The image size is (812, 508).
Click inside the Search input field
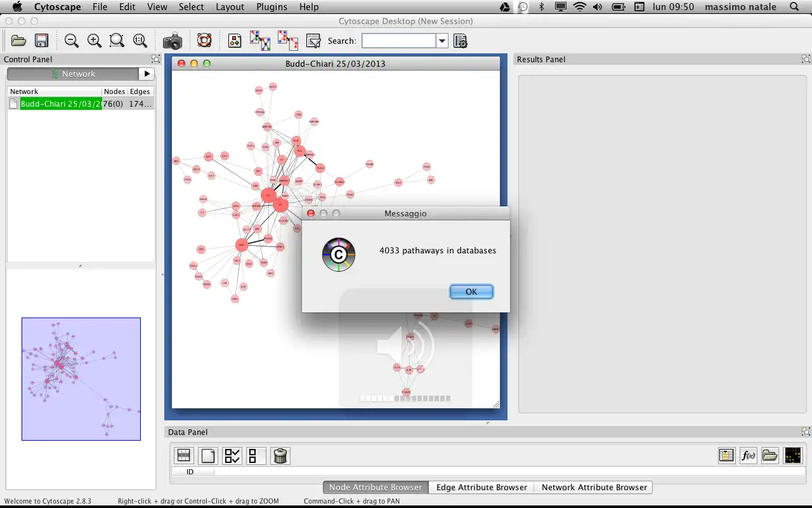coord(399,41)
